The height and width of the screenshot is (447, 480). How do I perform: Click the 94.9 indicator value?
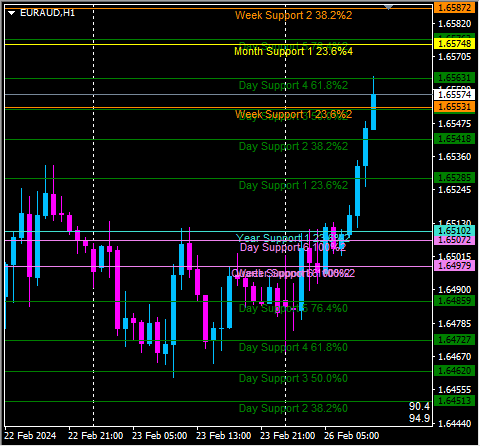[420, 418]
